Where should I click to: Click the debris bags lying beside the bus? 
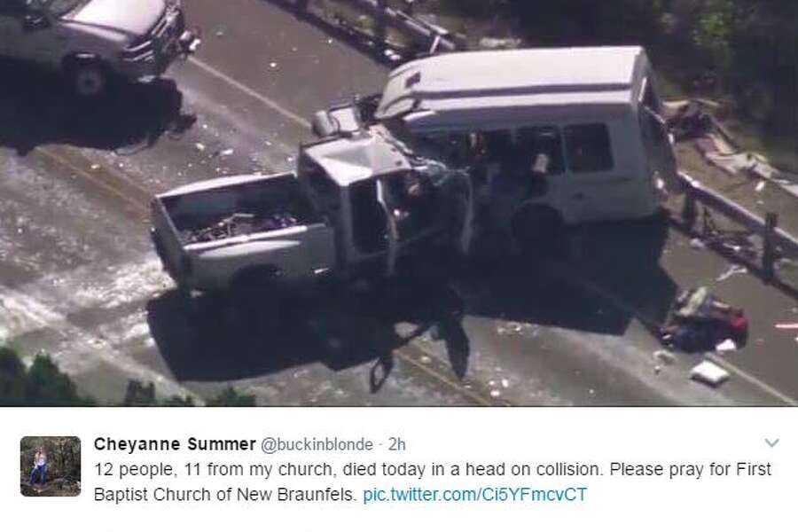click(705, 321)
